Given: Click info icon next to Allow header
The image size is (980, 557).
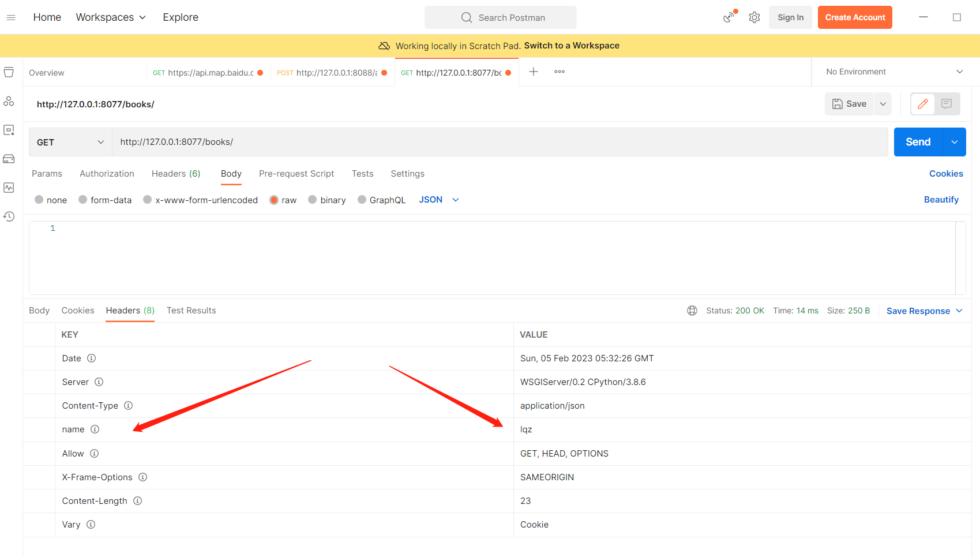Looking at the screenshot, I should (94, 453).
